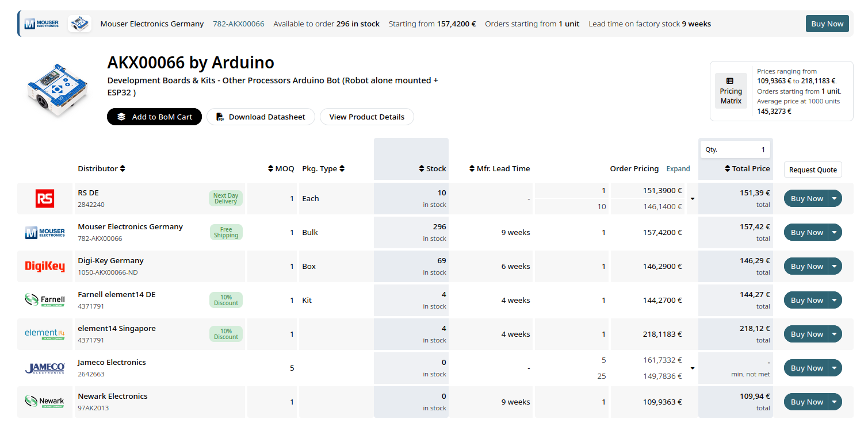Open Buy Now dropdown arrow for Jameco
This screenshot has height=431, width=868.
click(835, 368)
